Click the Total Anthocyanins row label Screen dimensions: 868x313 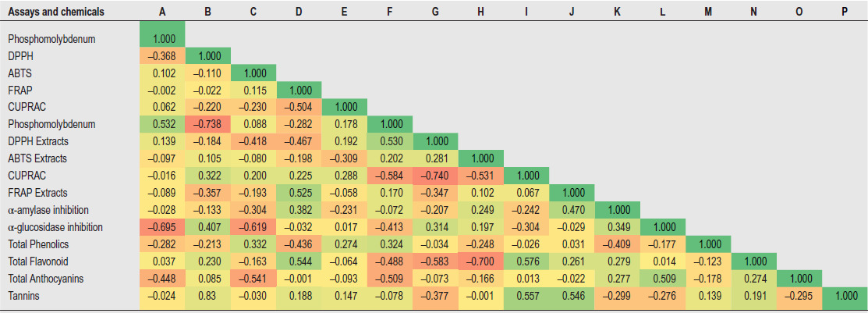[x=44, y=279]
